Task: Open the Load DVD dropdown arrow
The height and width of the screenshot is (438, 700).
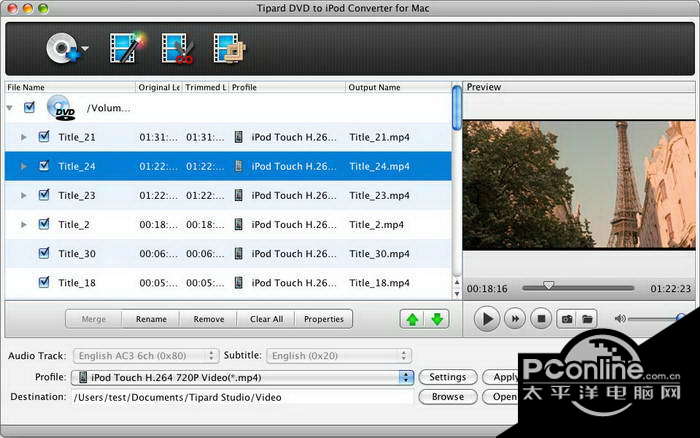Action: (85, 48)
